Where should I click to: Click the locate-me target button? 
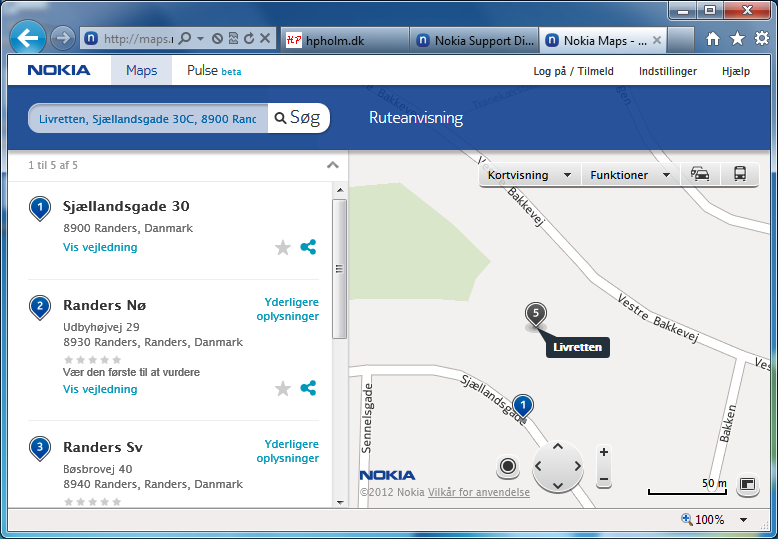[508, 467]
